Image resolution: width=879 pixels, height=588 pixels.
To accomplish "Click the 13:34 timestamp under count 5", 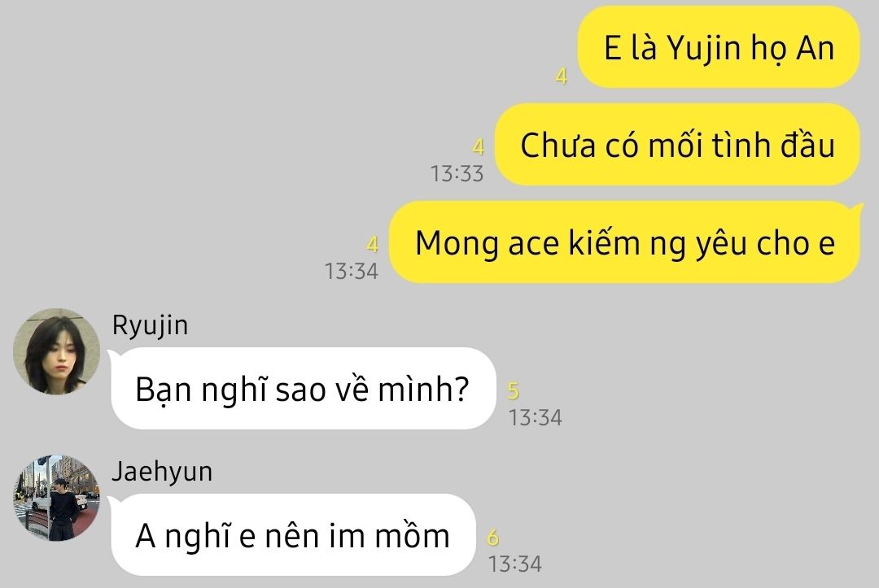I will pos(535,418).
